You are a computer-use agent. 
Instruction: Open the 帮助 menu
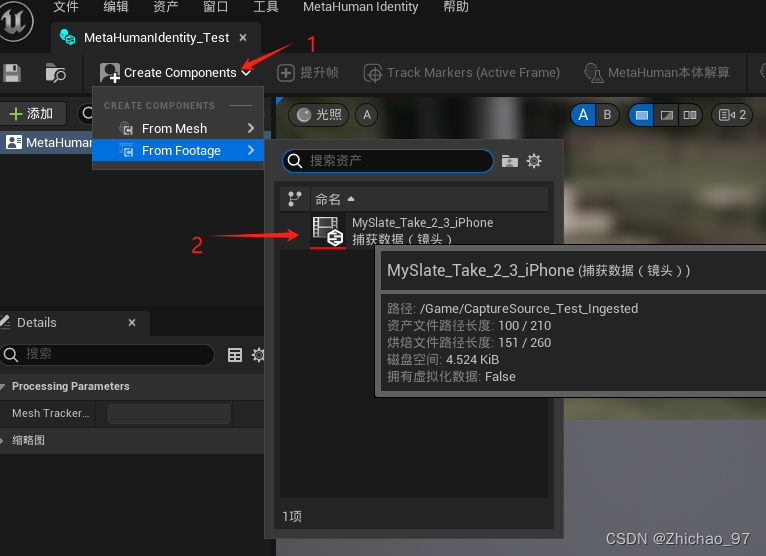456,7
